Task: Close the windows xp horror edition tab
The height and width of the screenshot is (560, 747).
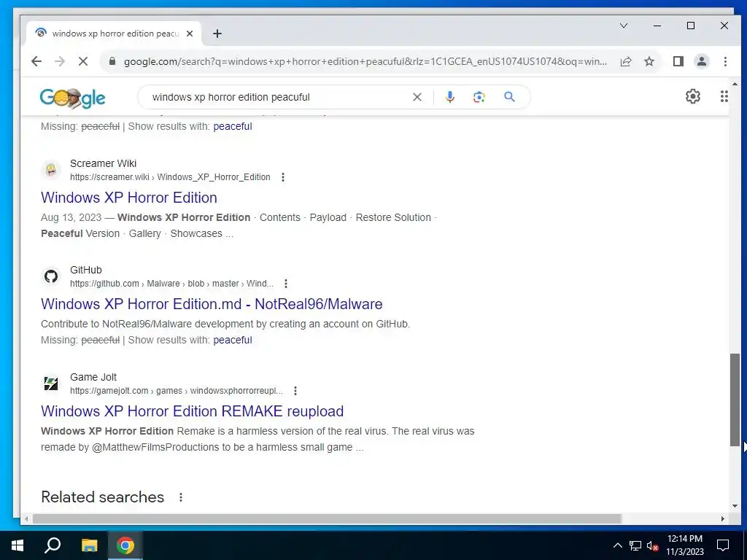Action: 190,34
